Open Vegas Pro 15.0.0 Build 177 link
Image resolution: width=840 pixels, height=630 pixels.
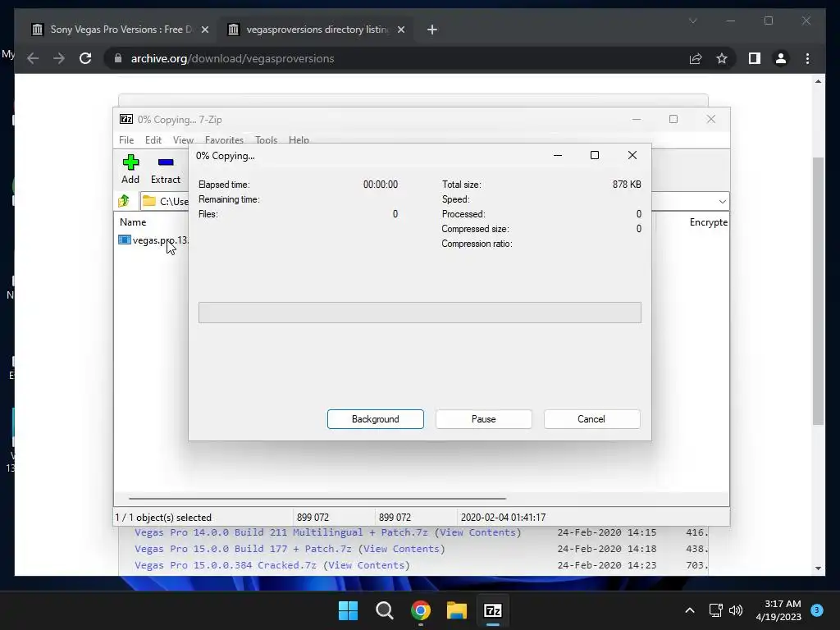243,549
